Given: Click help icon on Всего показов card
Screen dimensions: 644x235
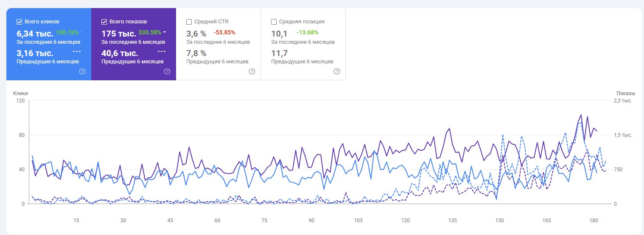Looking at the screenshot, I should coord(167,71).
